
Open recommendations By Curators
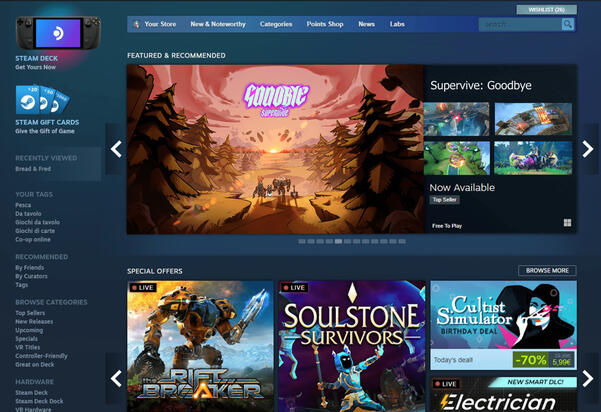(31, 276)
